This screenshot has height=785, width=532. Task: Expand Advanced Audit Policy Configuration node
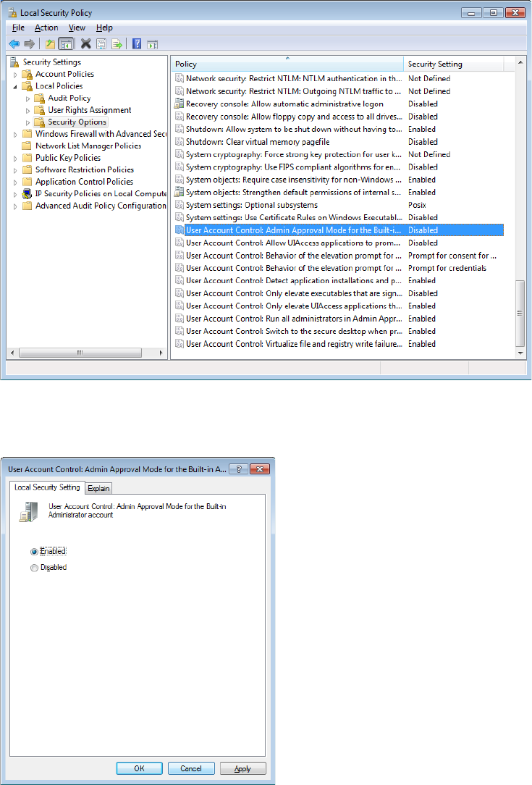coord(15,206)
